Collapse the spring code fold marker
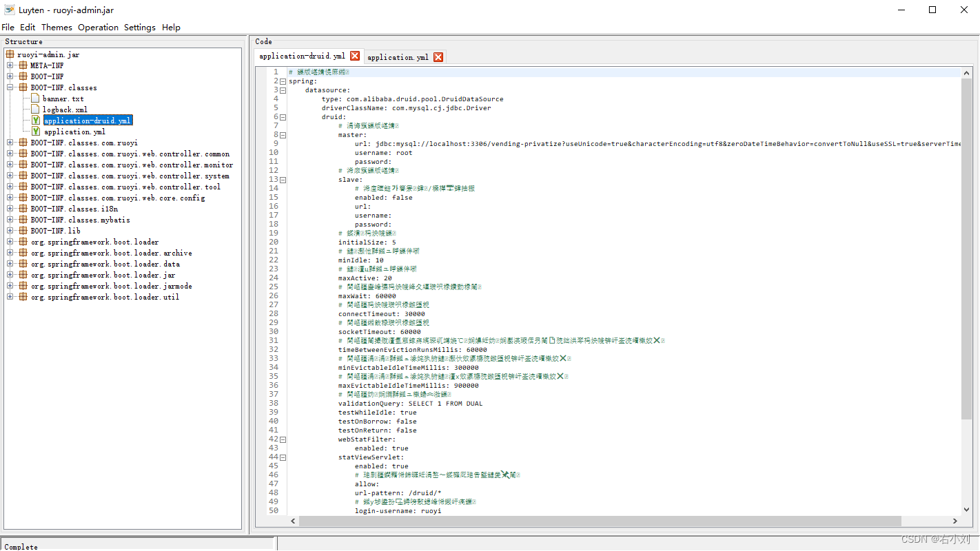The image size is (980, 551). pos(283,81)
